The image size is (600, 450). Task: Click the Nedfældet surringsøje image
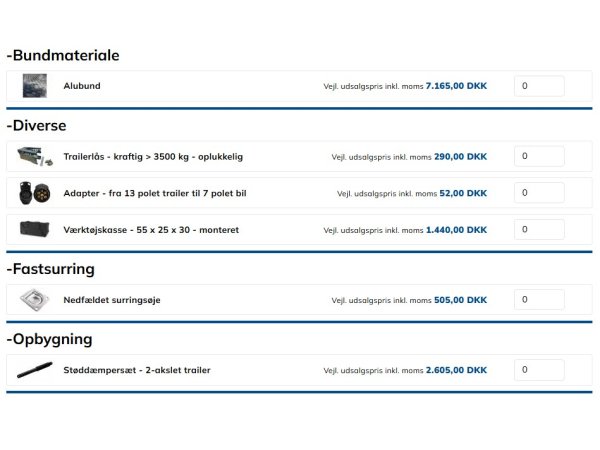click(34, 300)
